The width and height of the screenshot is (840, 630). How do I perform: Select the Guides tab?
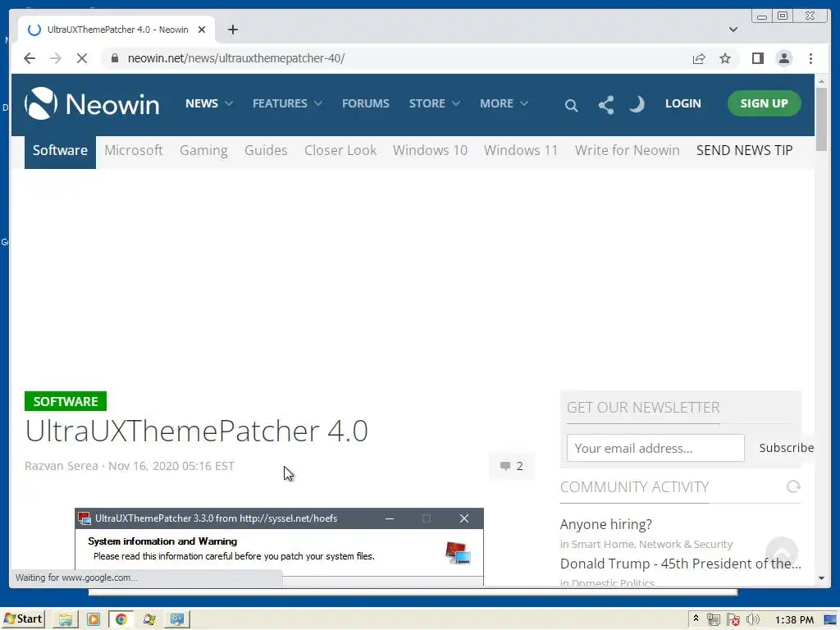tap(266, 151)
